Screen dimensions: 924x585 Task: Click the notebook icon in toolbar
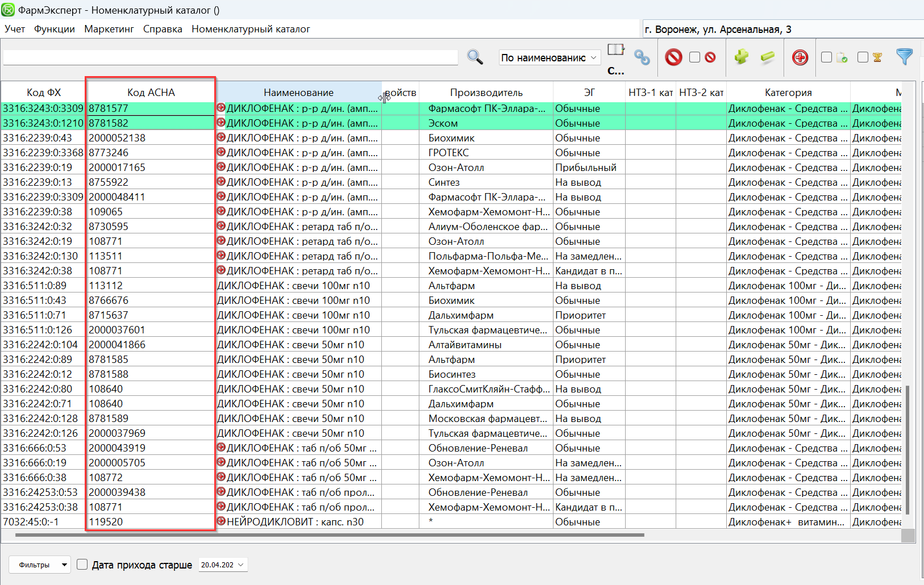tap(615, 50)
